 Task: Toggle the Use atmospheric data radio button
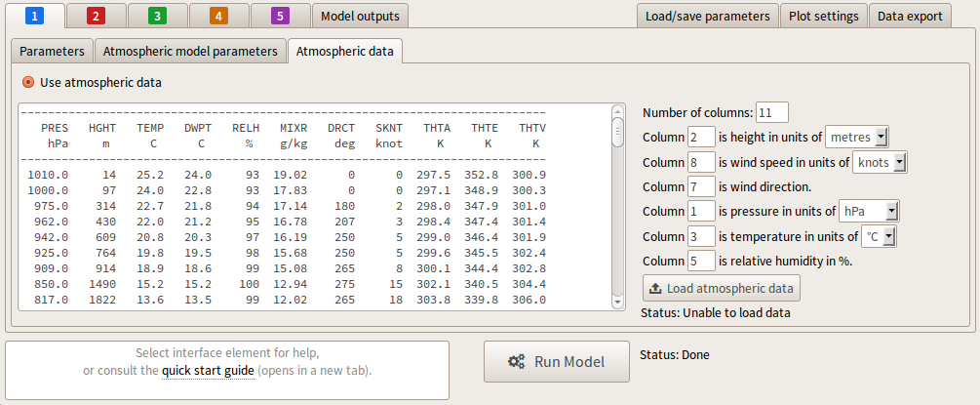point(28,82)
